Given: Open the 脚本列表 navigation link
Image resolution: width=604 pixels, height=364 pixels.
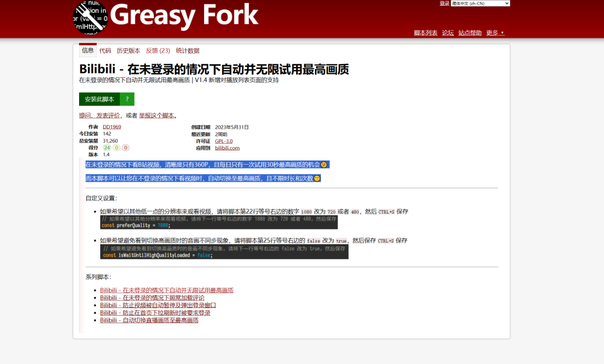Looking at the screenshot, I should point(425,32).
